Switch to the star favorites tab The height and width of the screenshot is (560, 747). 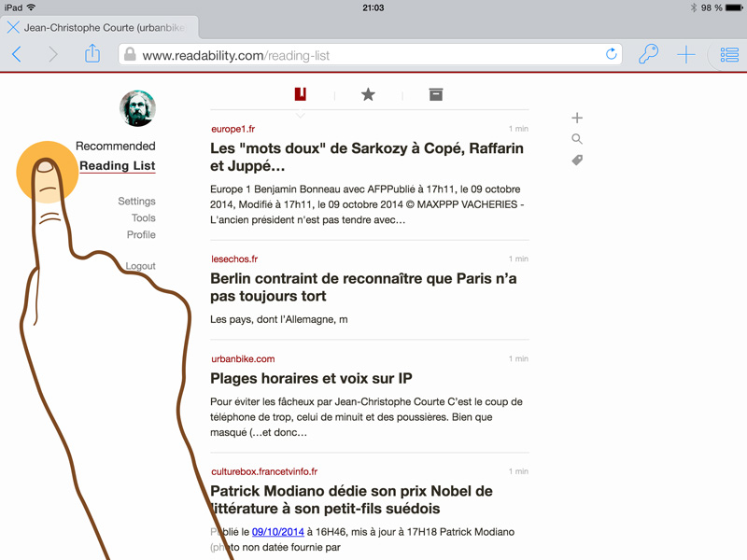(x=368, y=94)
